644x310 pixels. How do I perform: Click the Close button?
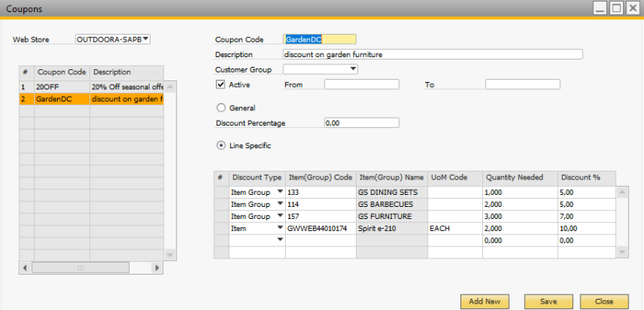click(x=605, y=301)
